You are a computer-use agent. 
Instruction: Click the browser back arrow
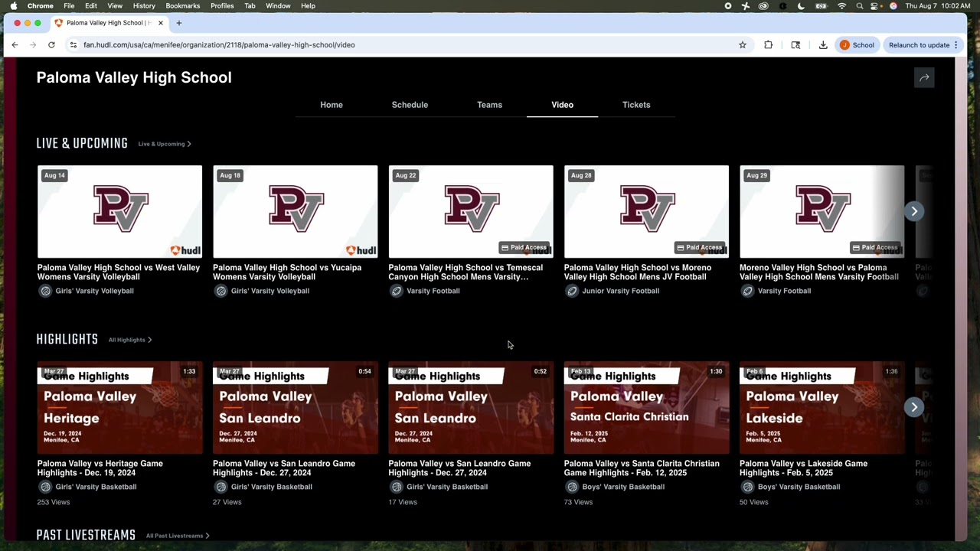pos(15,45)
